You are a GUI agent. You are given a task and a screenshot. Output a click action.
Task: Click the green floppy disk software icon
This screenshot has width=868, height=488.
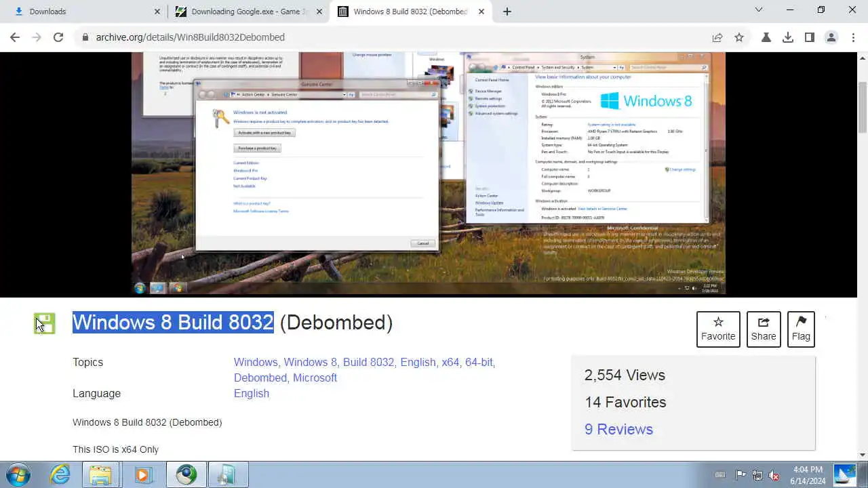tap(45, 323)
